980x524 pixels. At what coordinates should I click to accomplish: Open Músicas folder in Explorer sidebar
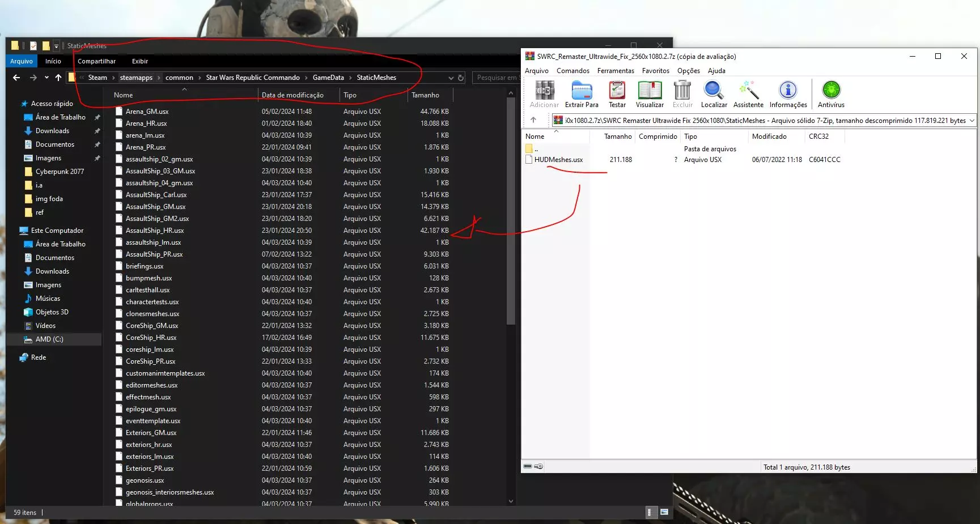click(x=48, y=299)
